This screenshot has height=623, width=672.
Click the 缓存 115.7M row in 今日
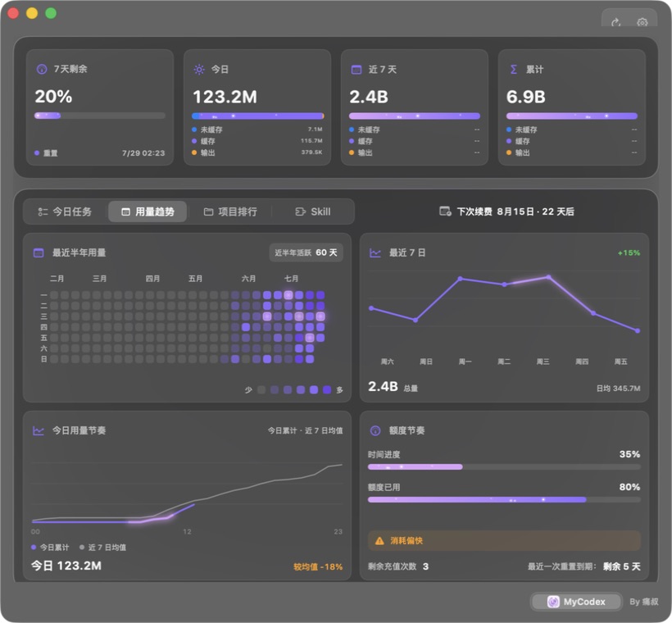[257, 141]
